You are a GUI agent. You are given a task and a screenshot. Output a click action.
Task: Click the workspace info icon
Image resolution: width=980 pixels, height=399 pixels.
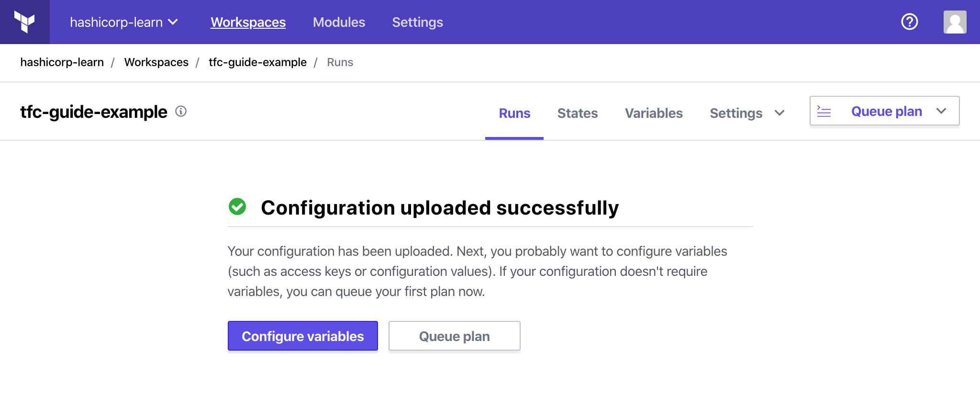(x=181, y=112)
